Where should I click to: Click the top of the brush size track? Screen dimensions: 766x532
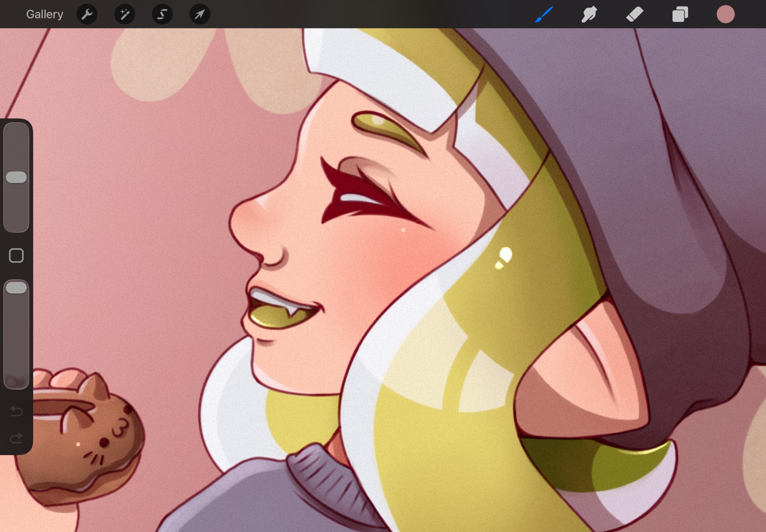coord(16,128)
